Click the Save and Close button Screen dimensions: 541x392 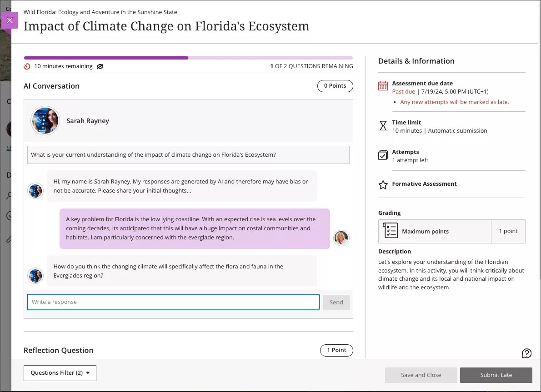click(x=421, y=375)
